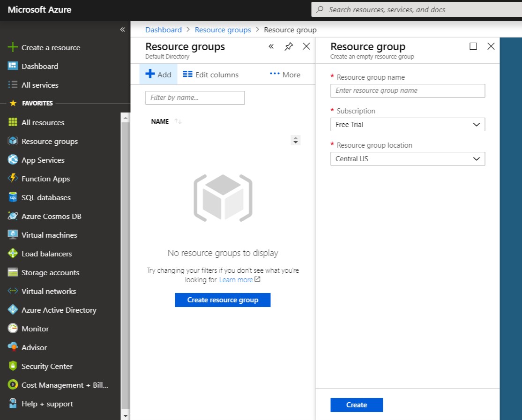522x420 pixels.
Task: Open the Azure Active Directory icon
Action: click(x=13, y=310)
